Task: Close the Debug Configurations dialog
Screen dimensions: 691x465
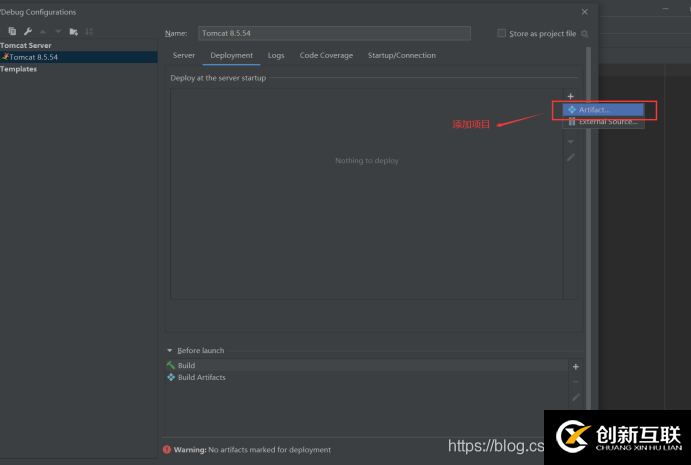Action: click(584, 12)
